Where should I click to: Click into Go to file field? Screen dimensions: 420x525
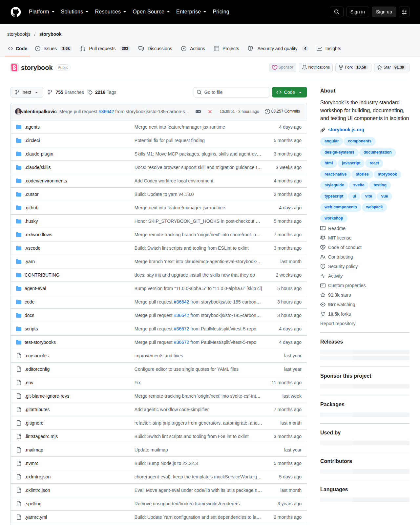231,92
